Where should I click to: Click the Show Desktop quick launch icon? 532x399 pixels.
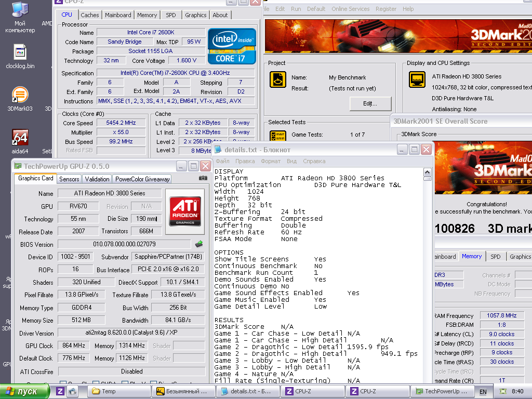(72, 391)
